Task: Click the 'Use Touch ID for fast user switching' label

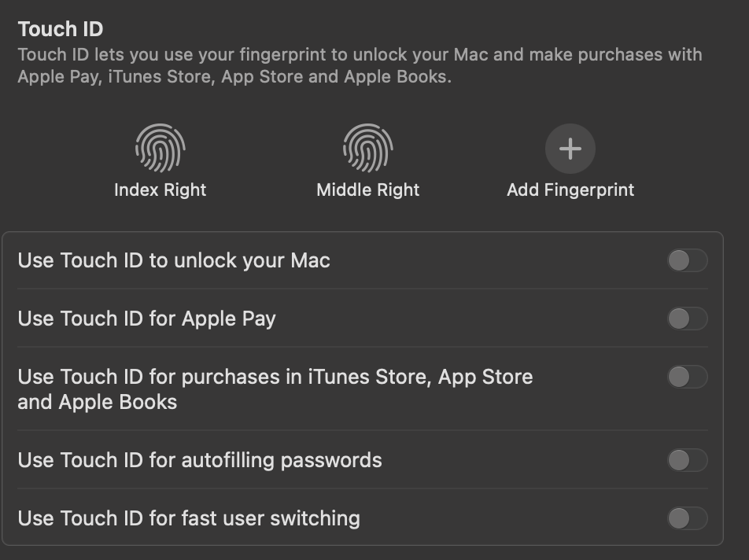Action: tap(189, 518)
